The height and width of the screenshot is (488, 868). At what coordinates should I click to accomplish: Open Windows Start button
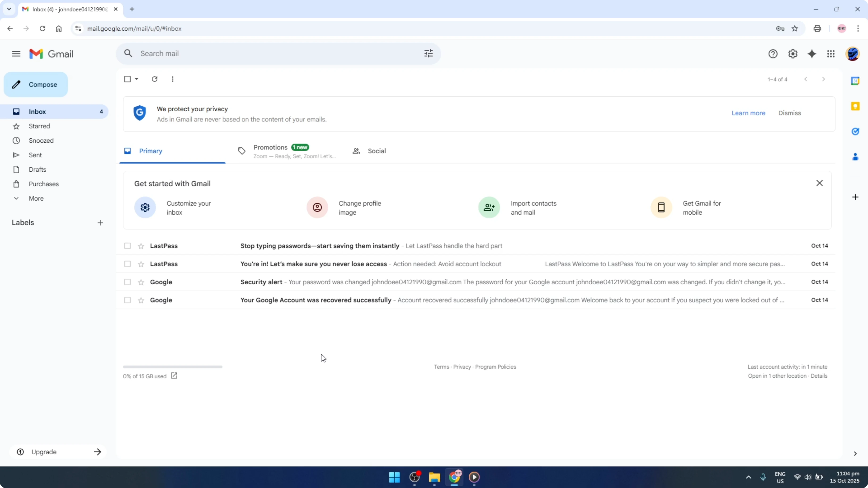[394, 477]
